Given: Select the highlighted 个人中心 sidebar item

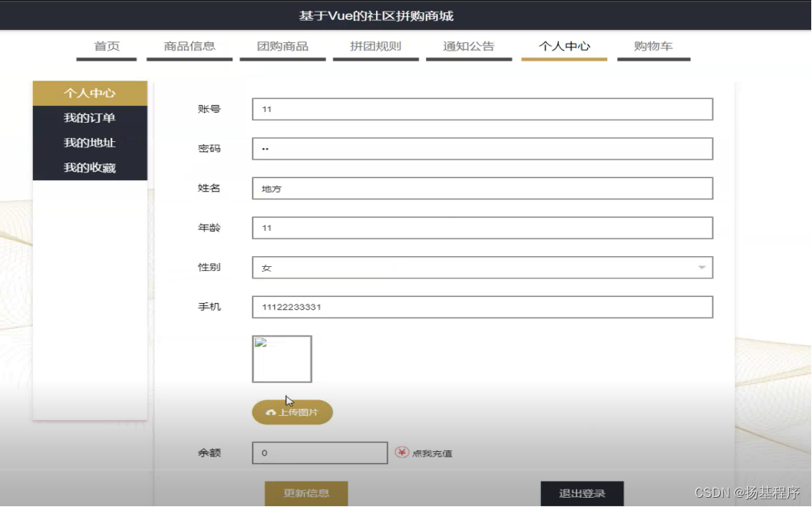Looking at the screenshot, I should pos(90,93).
